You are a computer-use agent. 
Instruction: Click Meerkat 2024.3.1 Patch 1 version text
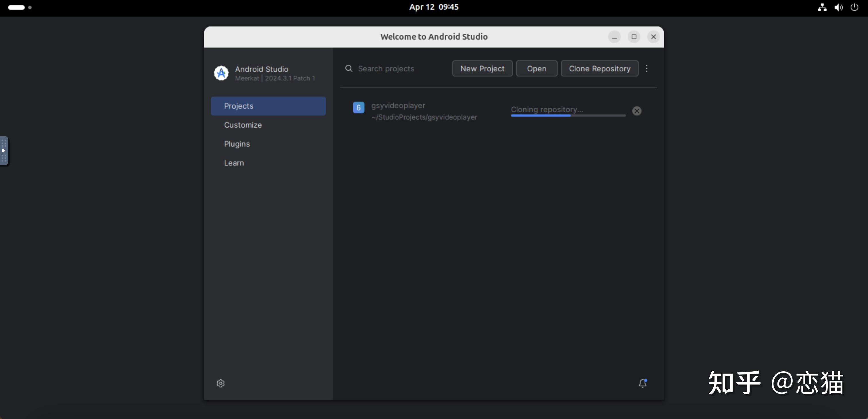click(x=275, y=78)
